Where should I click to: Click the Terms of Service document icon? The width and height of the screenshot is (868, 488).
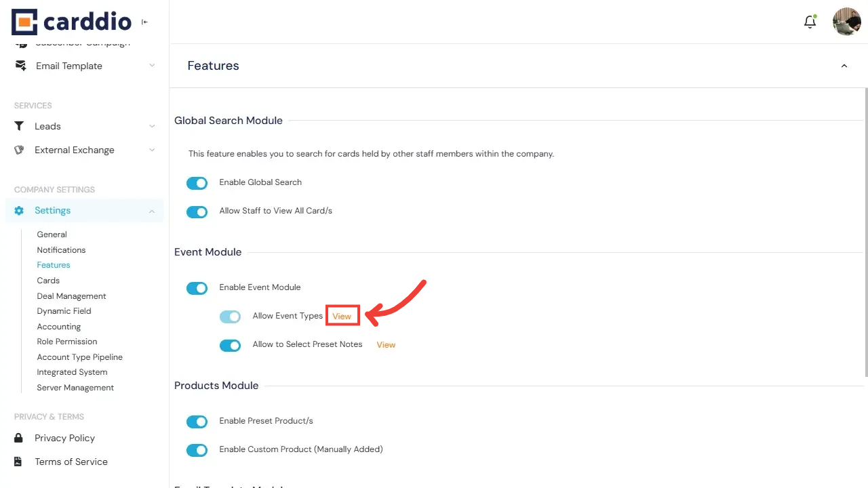(20, 462)
